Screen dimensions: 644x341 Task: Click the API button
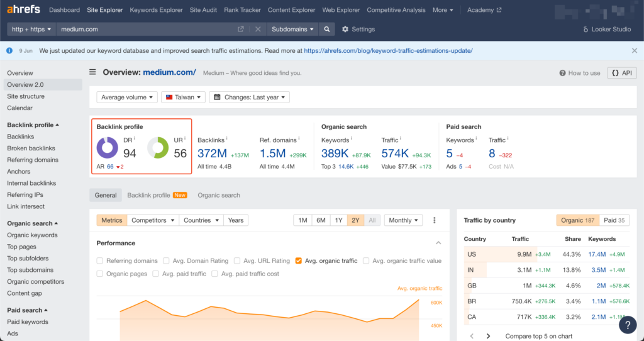(x=622, y=73)
